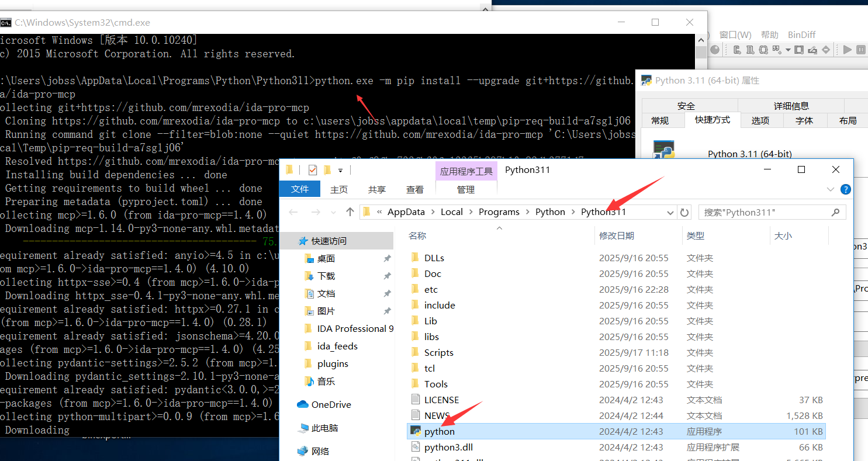Click the properties checkmark icon in quick access toolbar
The height and width of the screenshot is (461, 868).
point(312,170)
